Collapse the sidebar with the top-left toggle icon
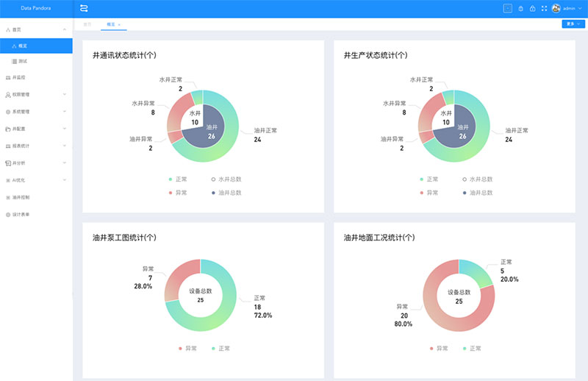 click(x=84, y=9)
